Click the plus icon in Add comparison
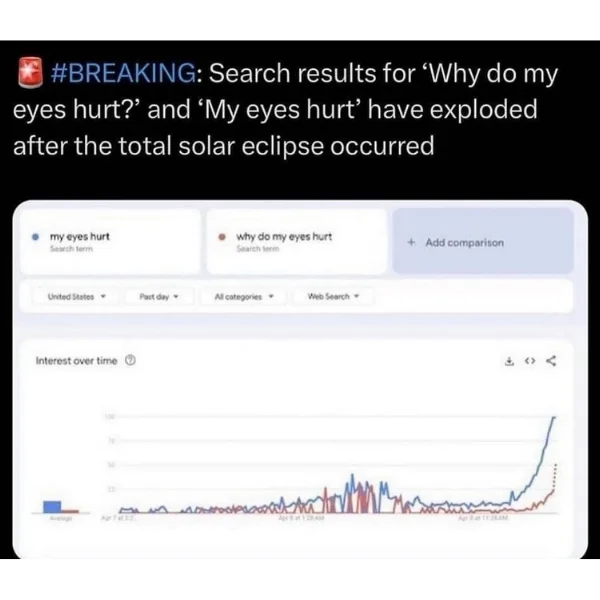The width and height of the screenshot is (600, 600). pos(411,242)
